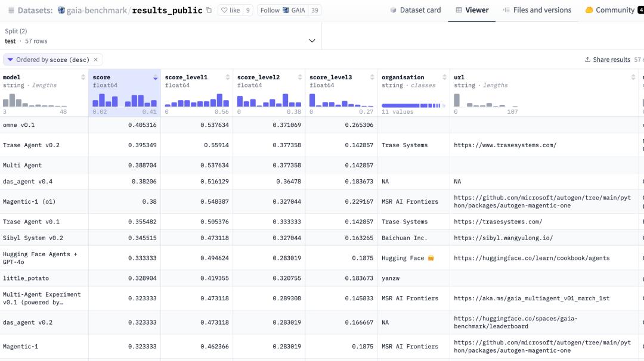Click sort icon on organisation column
Screen dimensions: 644x361
[444, 77]
